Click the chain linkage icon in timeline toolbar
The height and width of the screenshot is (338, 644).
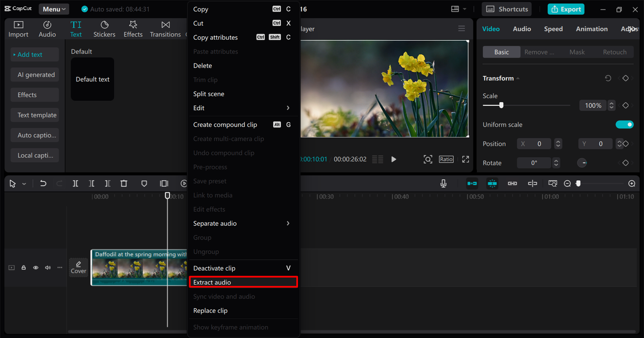click(512, 183)
